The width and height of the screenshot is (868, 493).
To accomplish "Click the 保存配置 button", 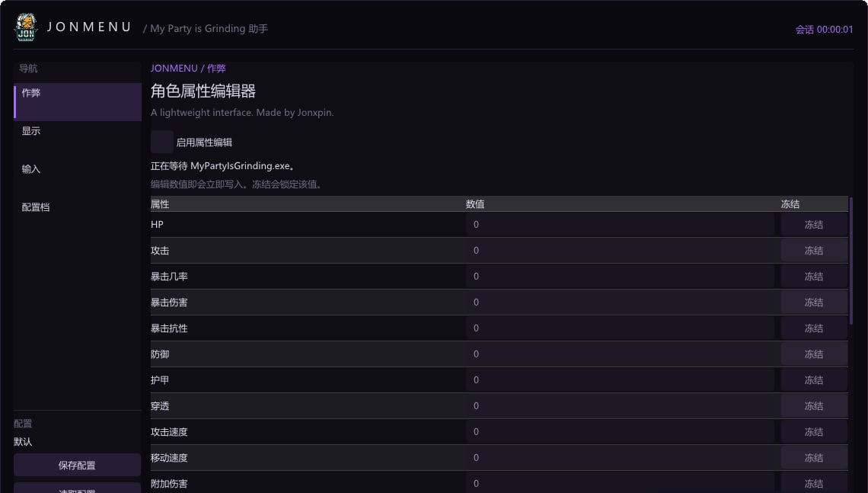I will click(x=78, y=466).
